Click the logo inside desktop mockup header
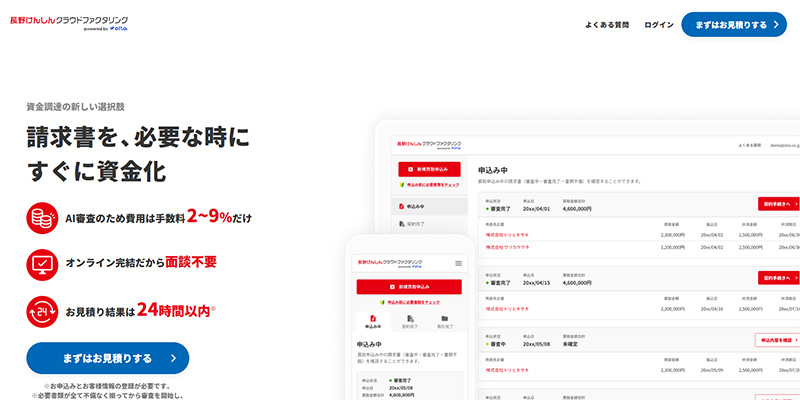 (x=429, y=145)
